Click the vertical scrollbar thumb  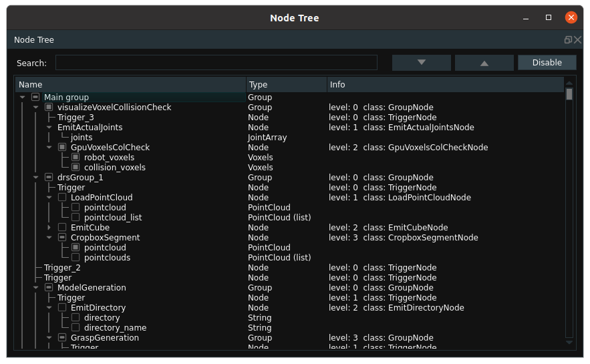[x=569, y=94]
